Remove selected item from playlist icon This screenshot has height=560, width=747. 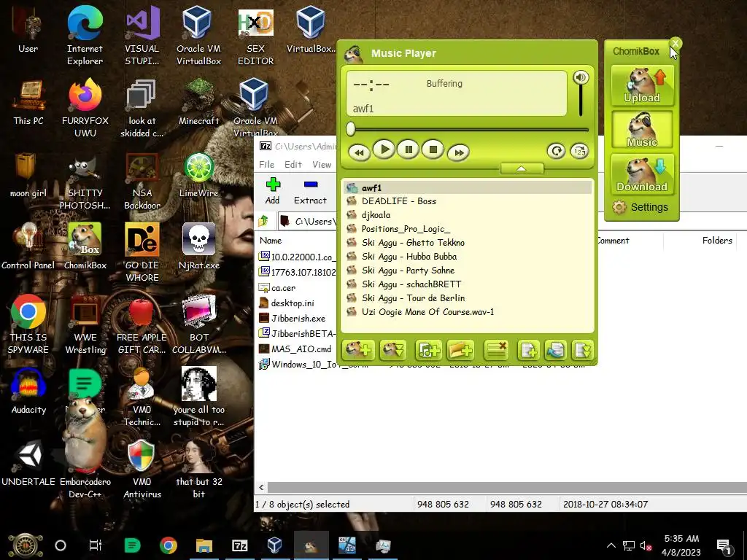(x=496, y=351)
